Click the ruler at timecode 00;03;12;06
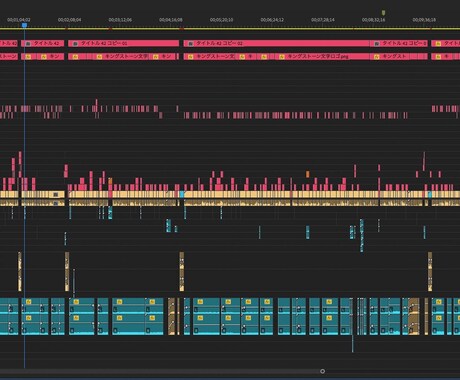Screen dimensions: 460x380 120,20
